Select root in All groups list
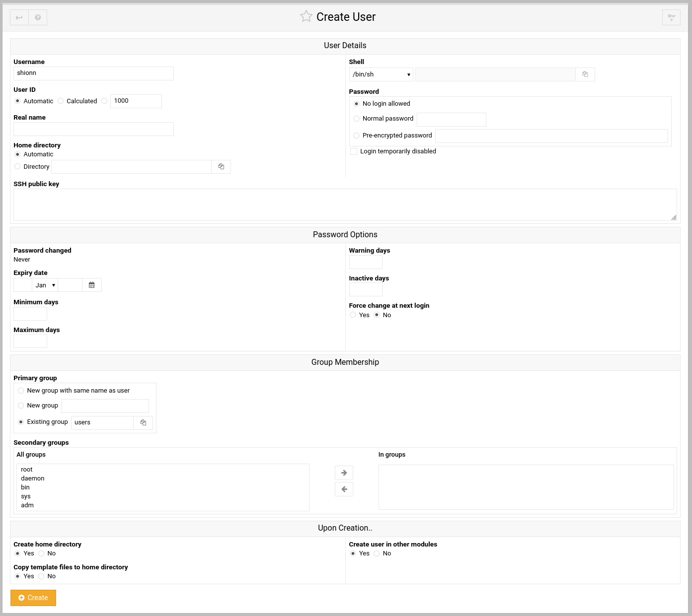The height and width of the screenshot is (616, 692). [163, 470]
